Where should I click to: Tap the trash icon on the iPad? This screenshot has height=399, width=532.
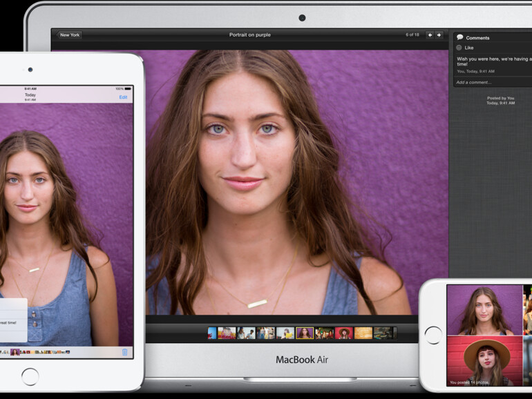pos(124,352)
